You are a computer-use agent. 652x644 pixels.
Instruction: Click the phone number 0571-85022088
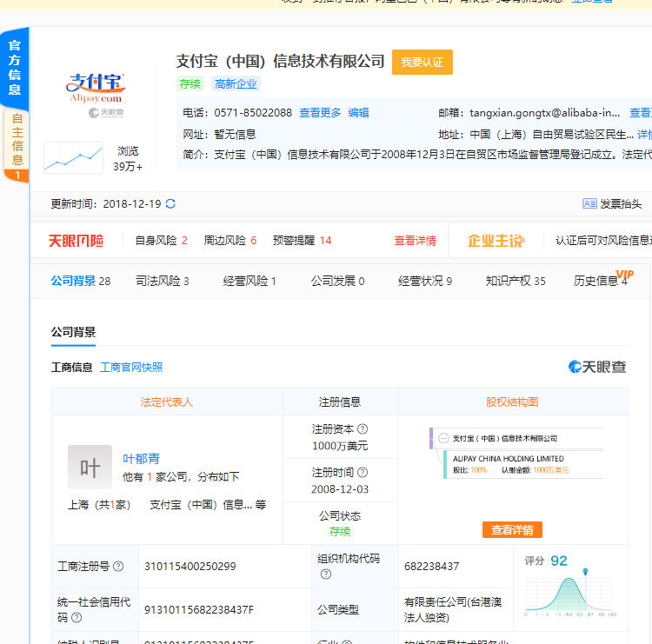click(253, 113)
